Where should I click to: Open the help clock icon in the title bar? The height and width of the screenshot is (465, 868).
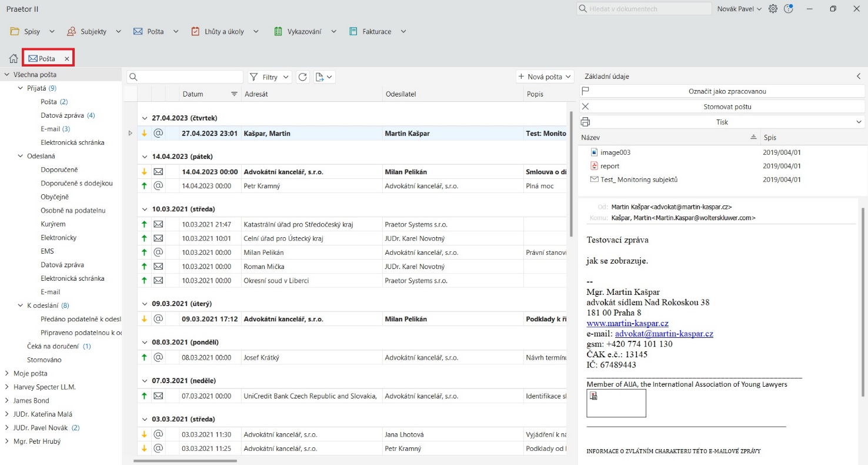point(789,9)
